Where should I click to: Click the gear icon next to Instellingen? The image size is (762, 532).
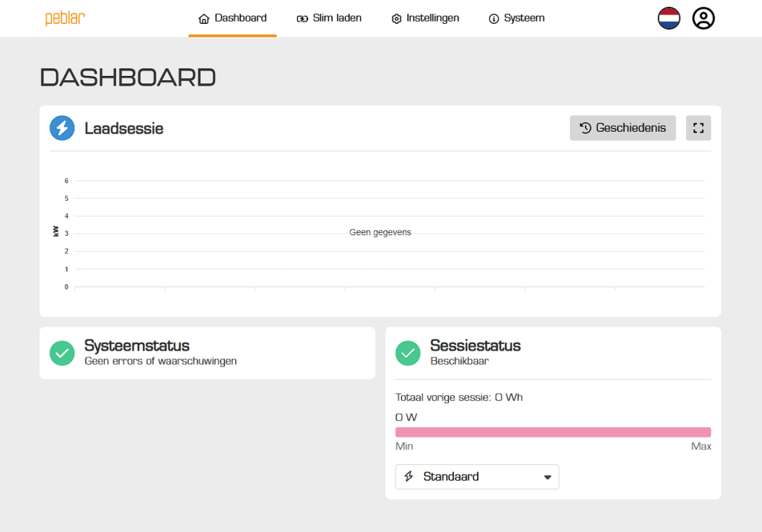[396, 19]
